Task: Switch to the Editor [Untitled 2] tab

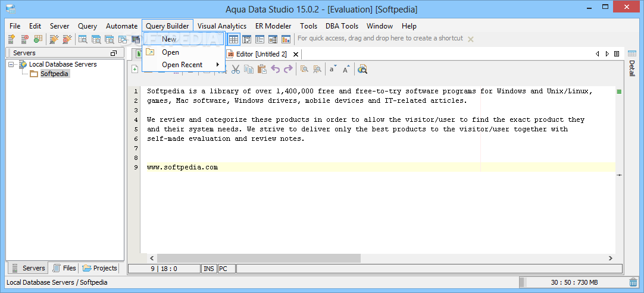Action: (x=262, y=54)
